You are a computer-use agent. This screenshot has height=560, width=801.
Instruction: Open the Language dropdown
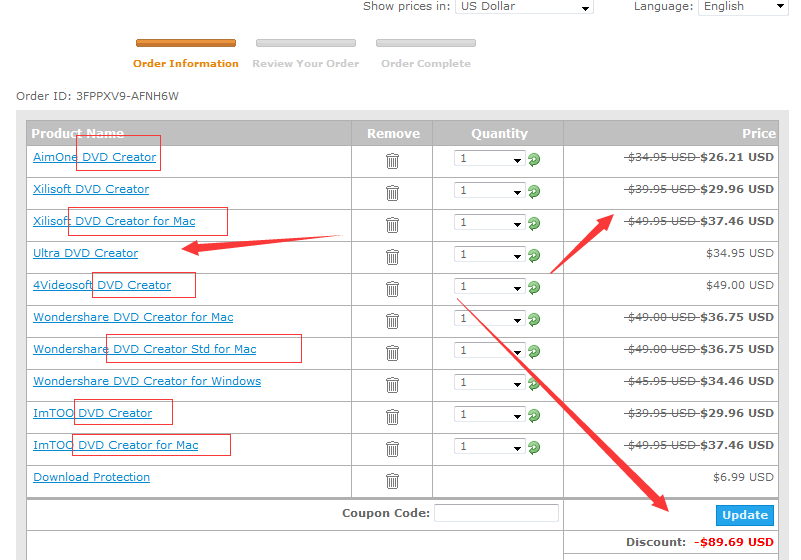tap(743, 7)
